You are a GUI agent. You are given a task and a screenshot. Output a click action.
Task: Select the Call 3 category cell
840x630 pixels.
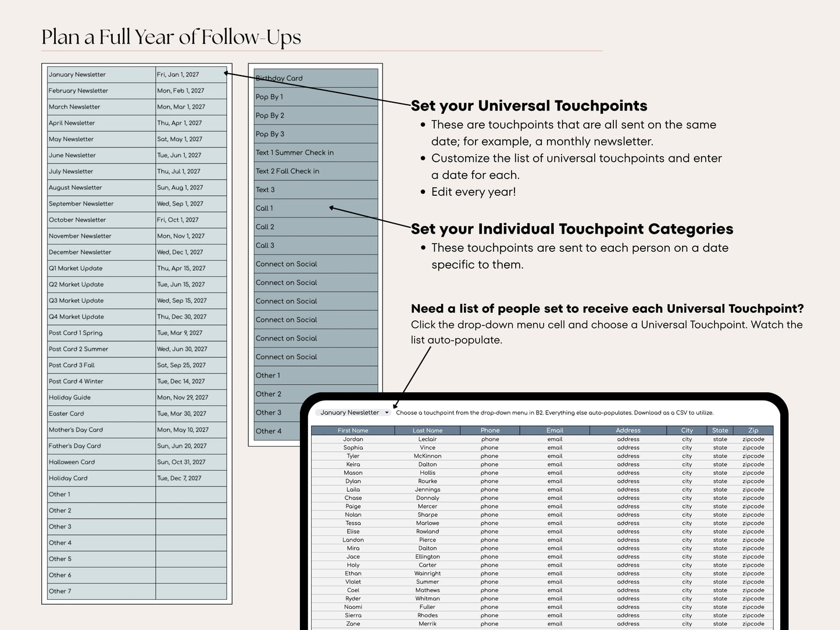pos(316,246)
